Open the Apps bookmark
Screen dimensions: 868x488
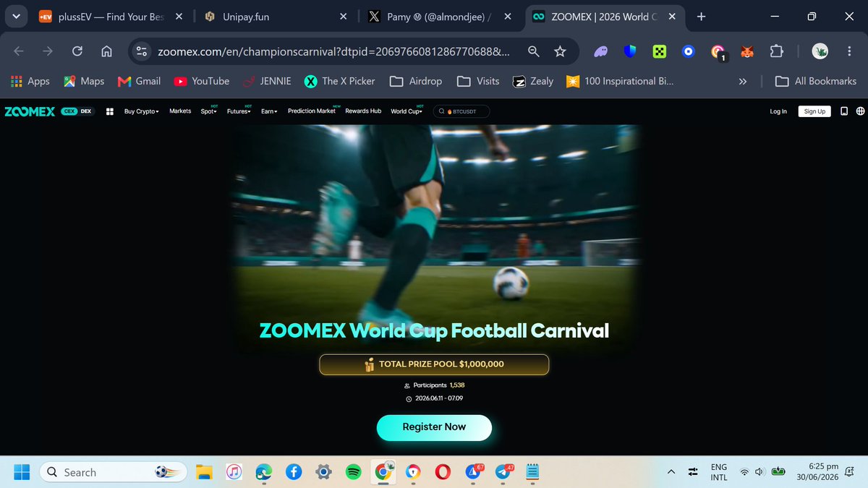click(30, 81)
